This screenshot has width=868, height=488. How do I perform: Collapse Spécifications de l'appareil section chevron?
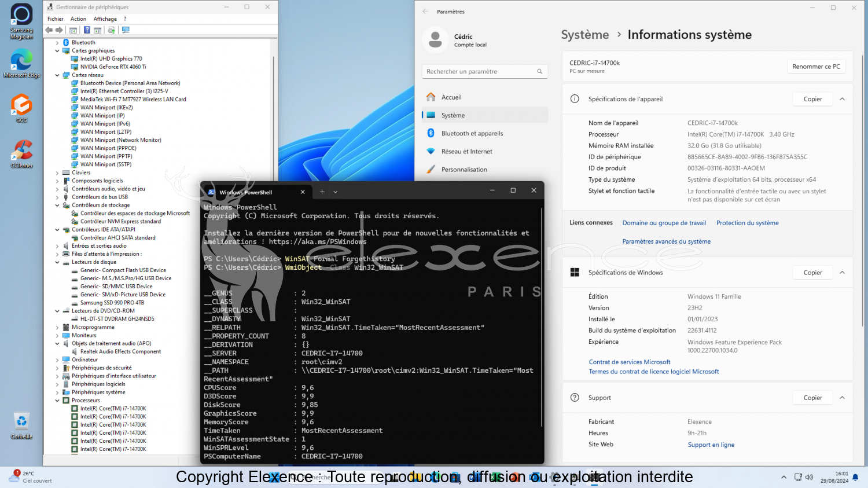(842, 99)
